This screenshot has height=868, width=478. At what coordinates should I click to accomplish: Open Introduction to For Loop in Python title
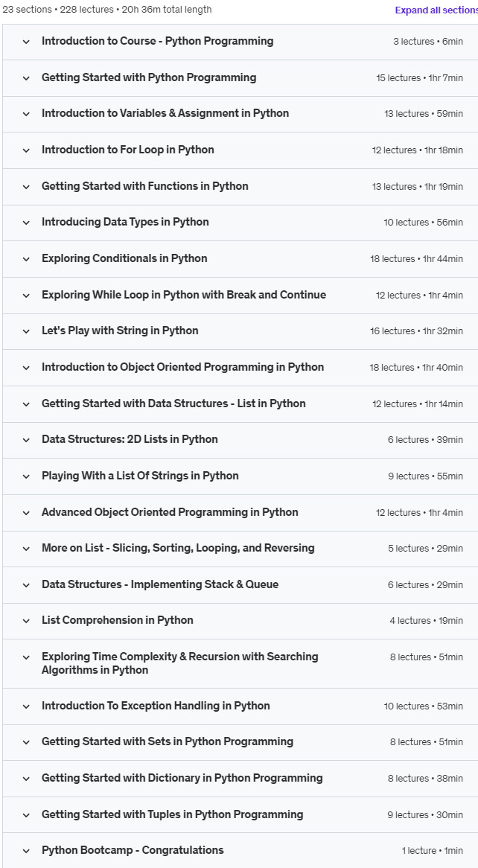(128, 150)
